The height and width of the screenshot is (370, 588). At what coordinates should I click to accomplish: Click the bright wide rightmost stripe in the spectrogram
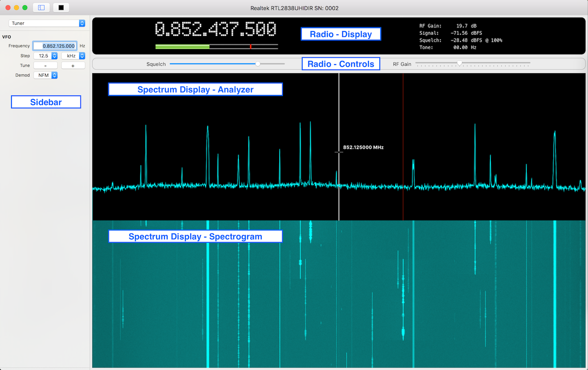coord(555,294)
